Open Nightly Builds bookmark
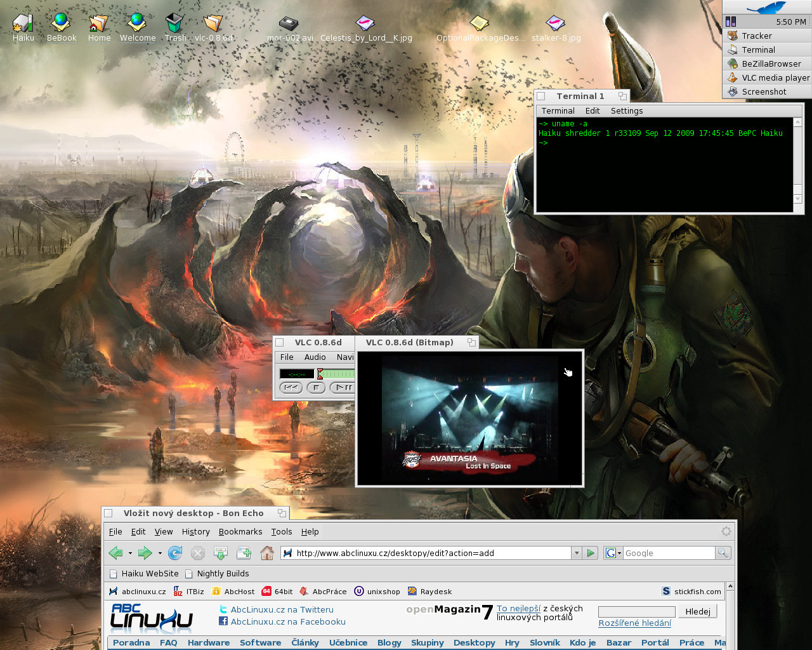Screen dimensions: 812x650 [x=217, y=573]
